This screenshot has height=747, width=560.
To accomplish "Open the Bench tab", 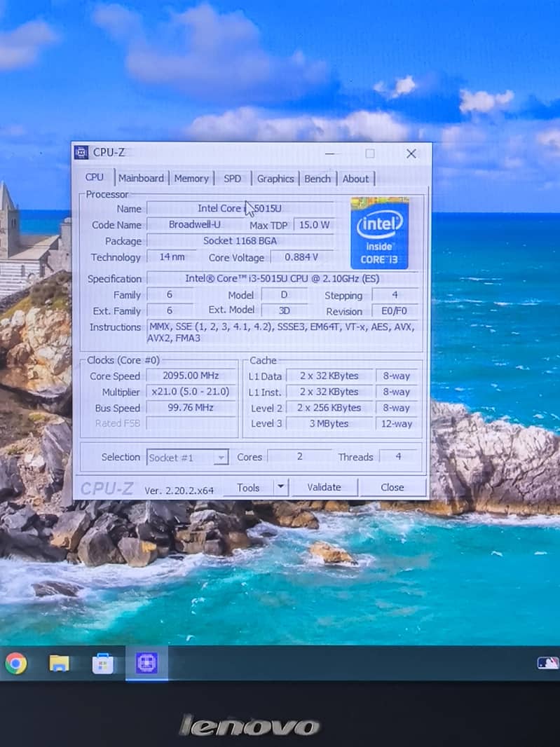I will pos(317,179).
